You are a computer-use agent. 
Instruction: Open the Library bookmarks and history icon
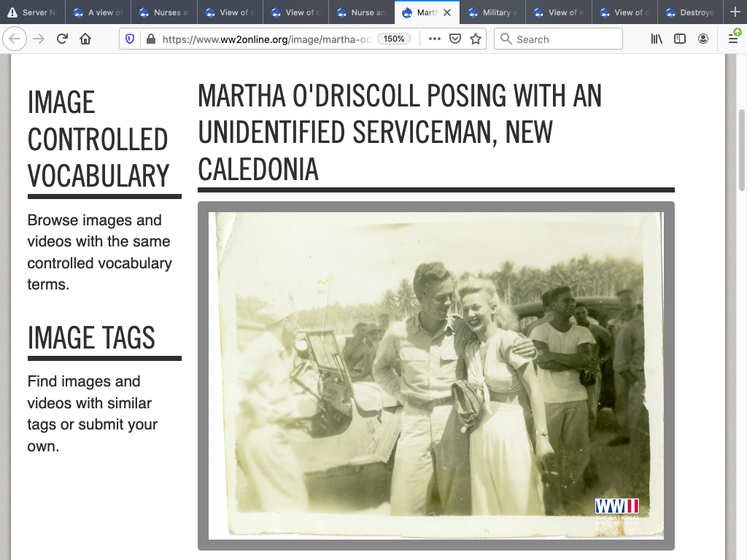tap(657, 39)
